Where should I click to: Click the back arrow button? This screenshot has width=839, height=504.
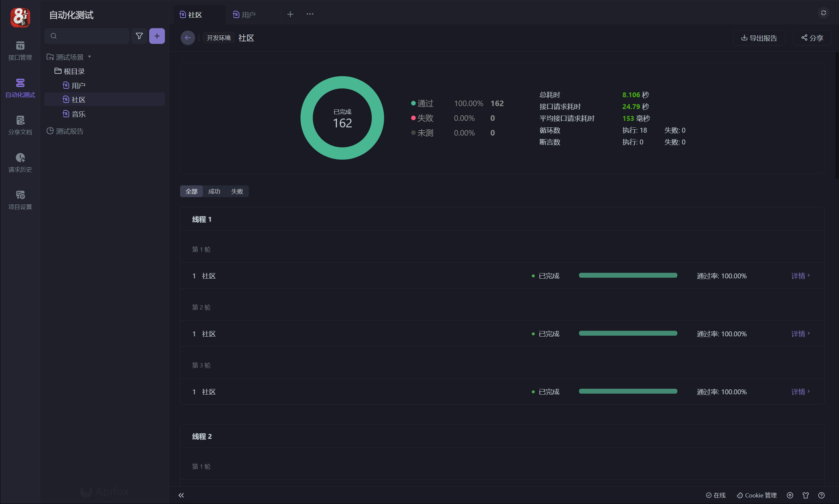[188, 38]
